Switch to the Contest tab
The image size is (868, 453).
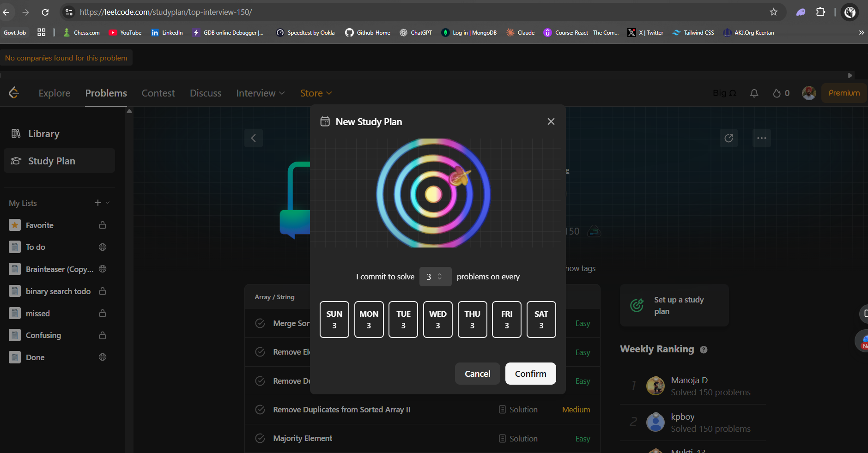point(158,93)
